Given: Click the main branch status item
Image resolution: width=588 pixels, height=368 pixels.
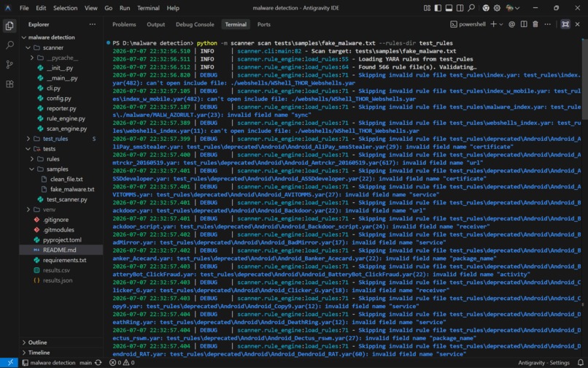Looking at the screenshot, I should click(x=85, y=363).
